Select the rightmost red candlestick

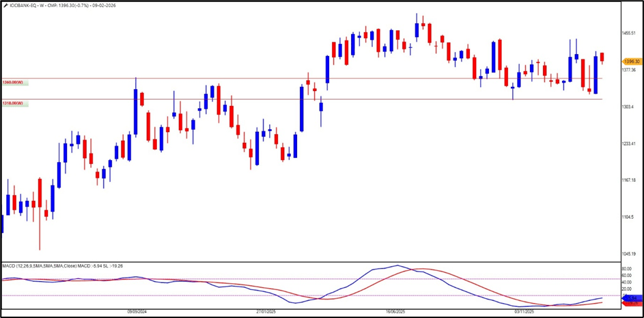point(602,57)
